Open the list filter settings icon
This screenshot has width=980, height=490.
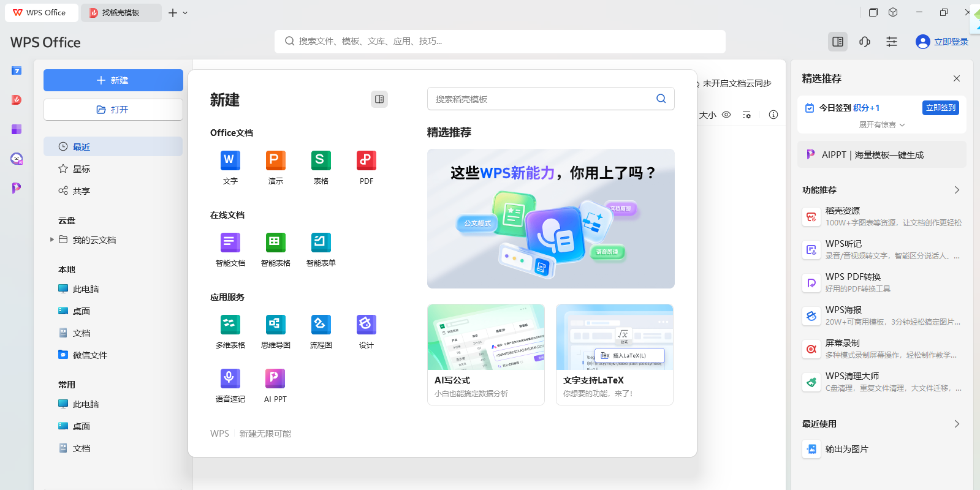pos(746,115)
